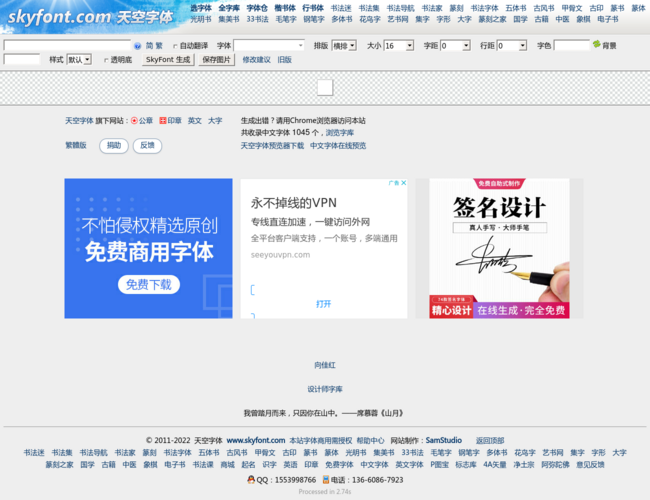Click the 永不掉线的VPN ad title
Viewport: 650px width, 500px height.
point(293,203)
